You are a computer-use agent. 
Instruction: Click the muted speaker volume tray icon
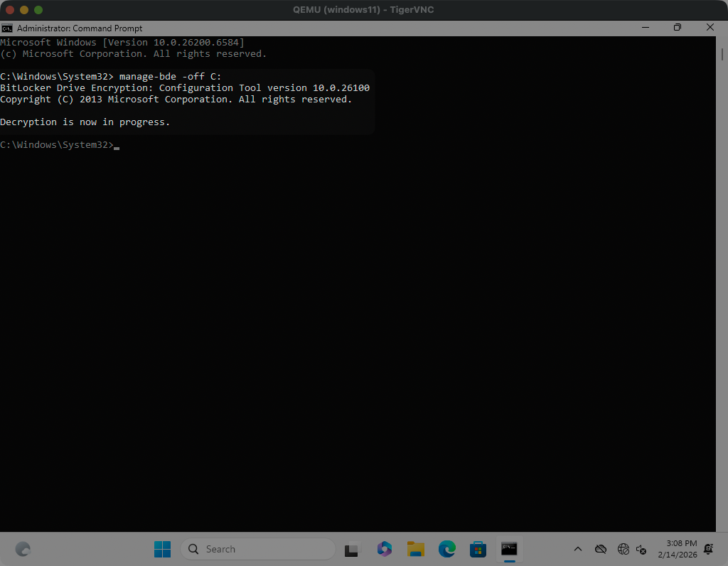[641, 549]
